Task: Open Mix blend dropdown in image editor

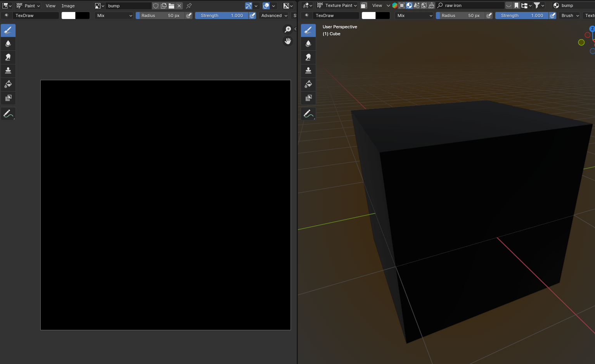Action: point(114,16)
